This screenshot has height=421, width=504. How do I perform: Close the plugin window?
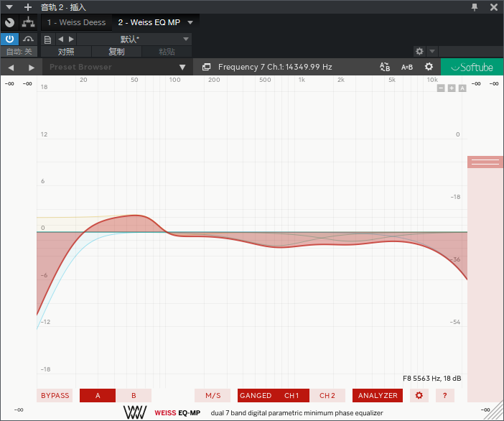[494, 6]
